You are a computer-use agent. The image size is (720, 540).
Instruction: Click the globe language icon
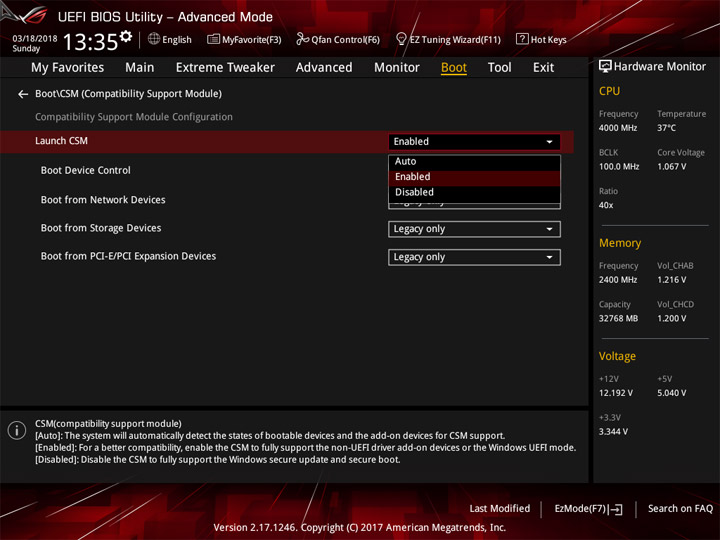point(154,39)
